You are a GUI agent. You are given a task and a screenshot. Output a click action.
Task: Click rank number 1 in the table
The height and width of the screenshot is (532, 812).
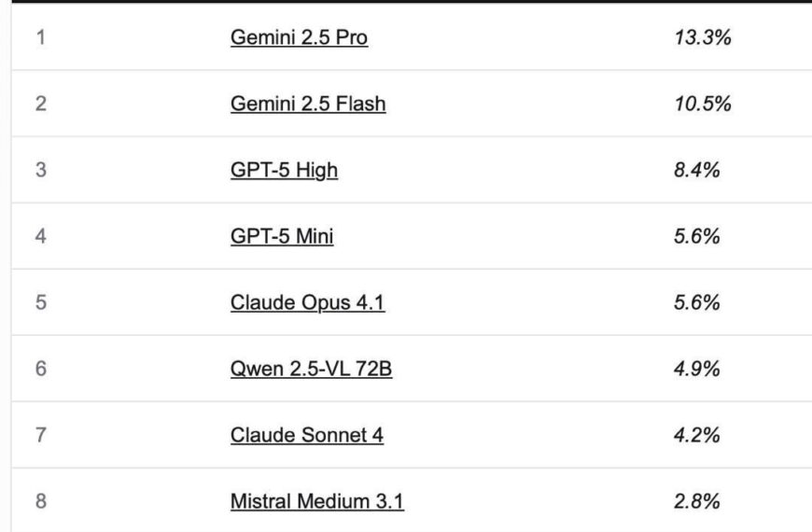tap(40, 38)
